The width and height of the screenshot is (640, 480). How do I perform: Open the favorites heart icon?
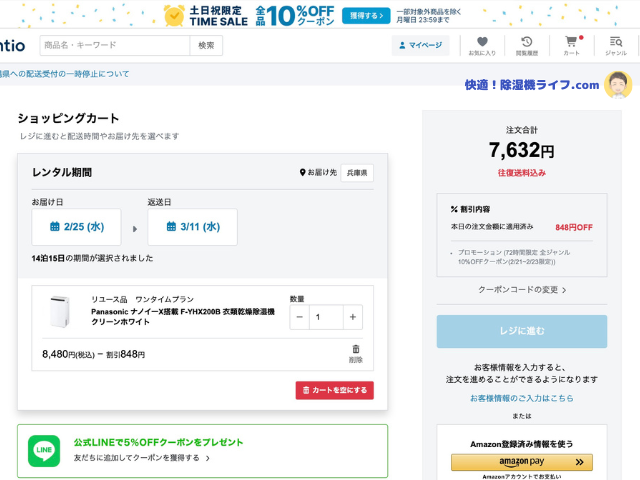click(481, 45)
